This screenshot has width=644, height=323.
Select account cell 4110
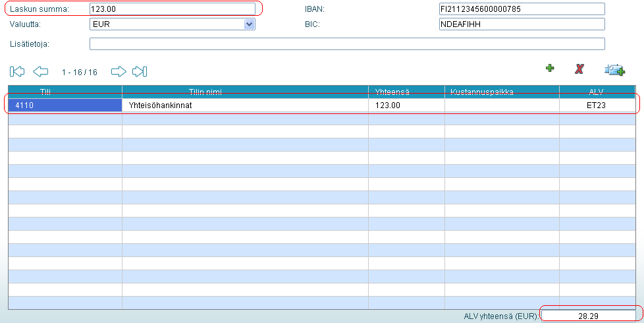pos(65,105)
